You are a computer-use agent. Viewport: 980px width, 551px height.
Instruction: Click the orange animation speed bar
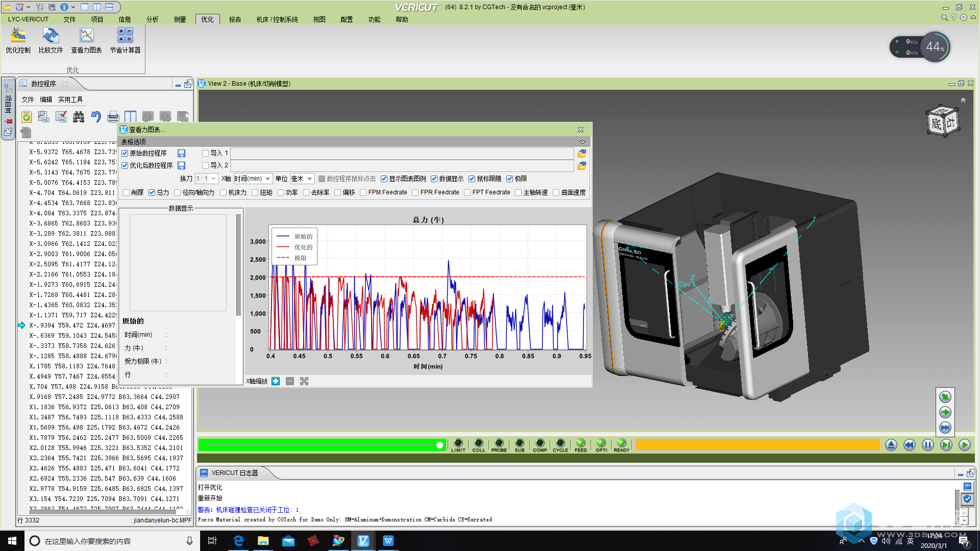click(757, 445)
